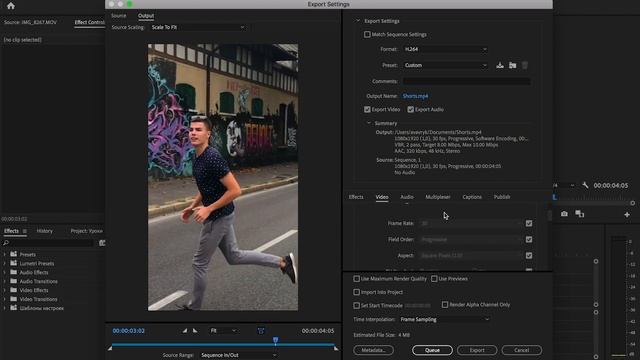Uncheck Export Video
640x360 pixels.
367,109
